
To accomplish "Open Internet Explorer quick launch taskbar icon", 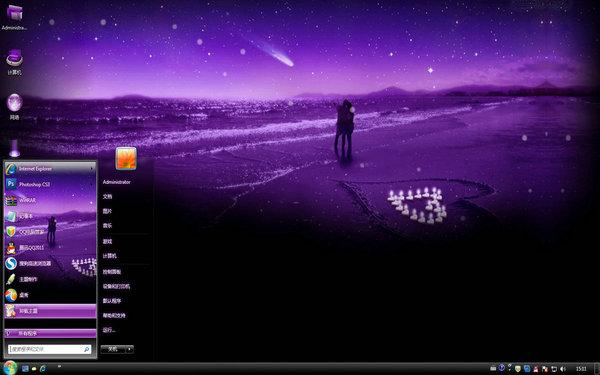I will tap(43, 368).
